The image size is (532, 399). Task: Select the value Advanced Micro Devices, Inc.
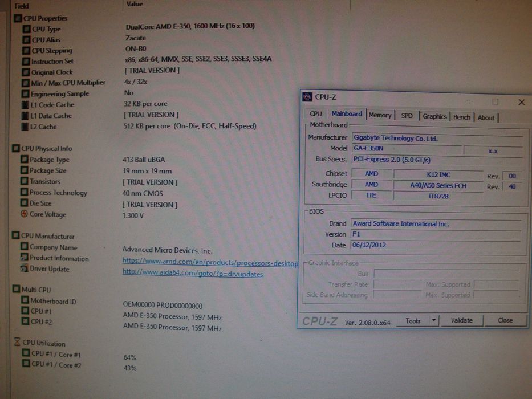click(x=167, y=250)
